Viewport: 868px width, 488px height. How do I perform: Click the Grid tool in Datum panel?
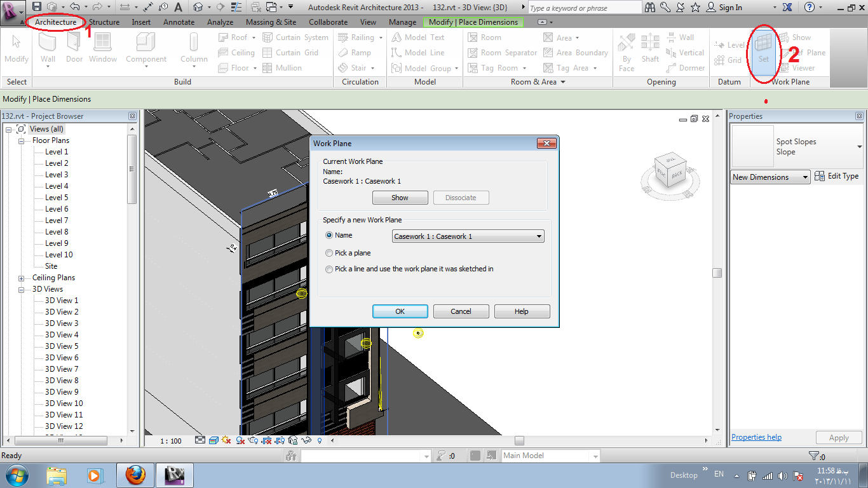(728, 60)
